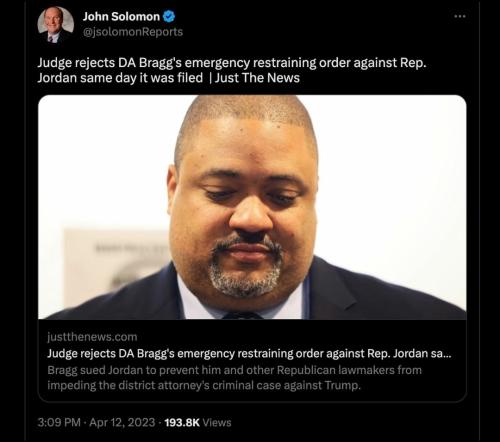The width and height of the screenshot is (500, 442).
Task: Click the truncated 'Jordan sa...' headline ending
Action: point(422,353)
